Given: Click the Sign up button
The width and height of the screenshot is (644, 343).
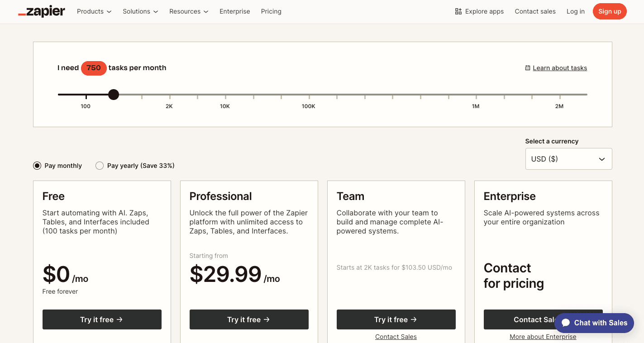Looking at the screenshot, I should pyautogui.click(x=610, y=11).
